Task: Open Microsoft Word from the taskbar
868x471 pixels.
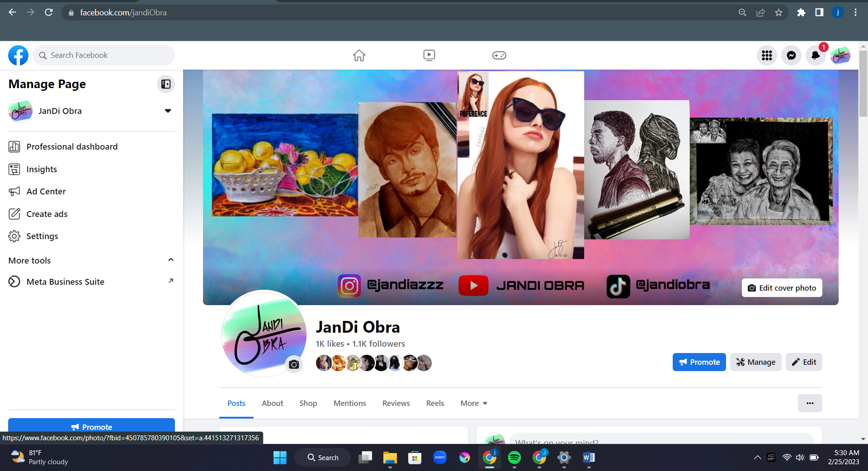Action: tap(589, 457)
